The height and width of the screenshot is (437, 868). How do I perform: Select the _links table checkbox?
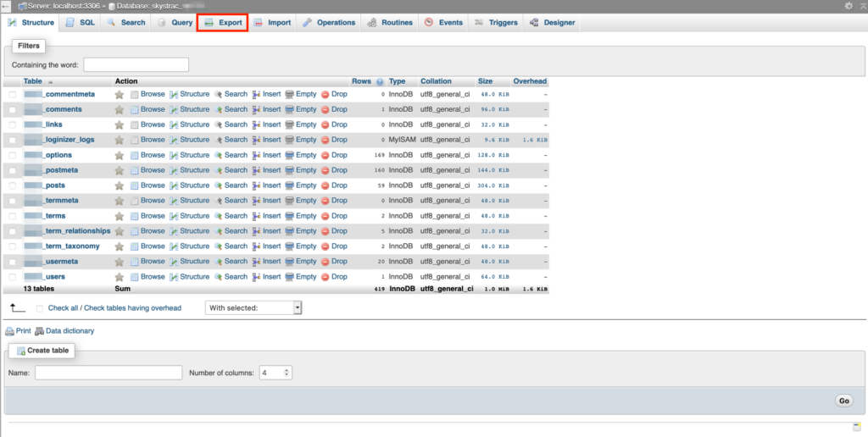[13, 124]
